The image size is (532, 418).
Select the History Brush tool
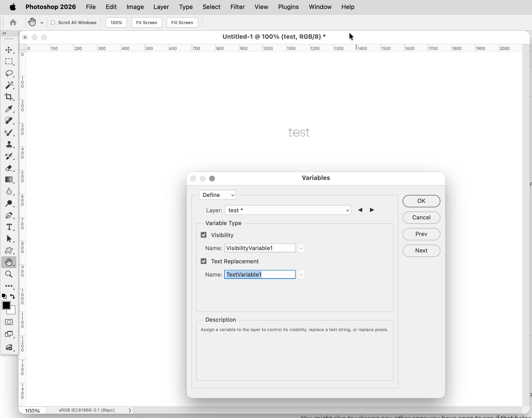(9, 156)
